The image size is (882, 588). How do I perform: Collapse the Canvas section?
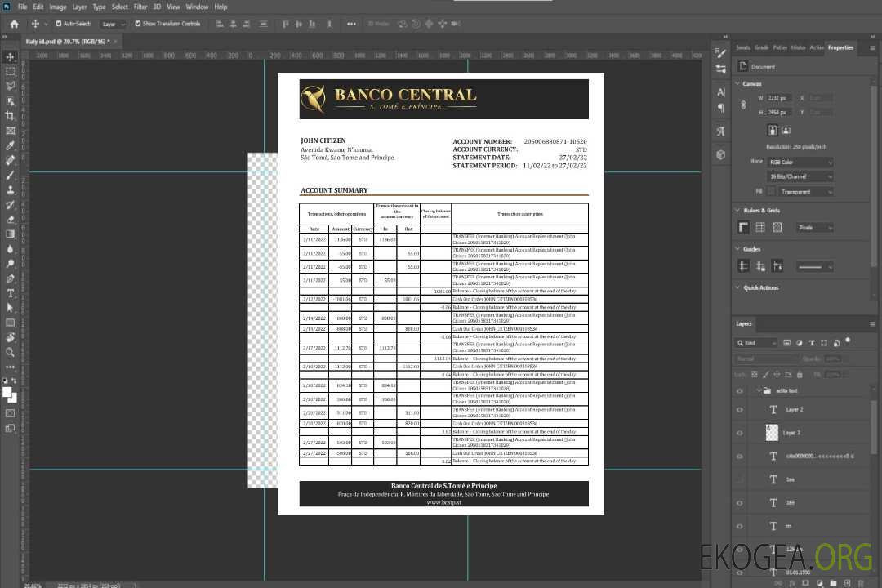tap(737, 83)
